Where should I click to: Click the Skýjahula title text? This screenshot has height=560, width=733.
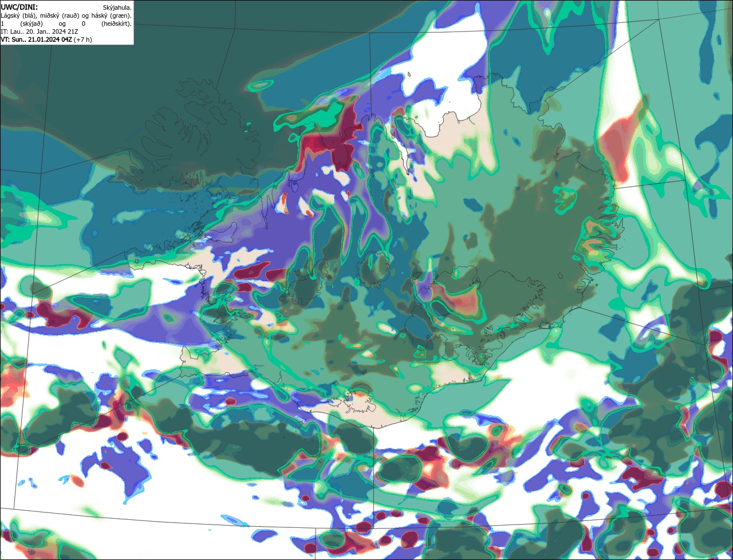(x=117, y=7)
